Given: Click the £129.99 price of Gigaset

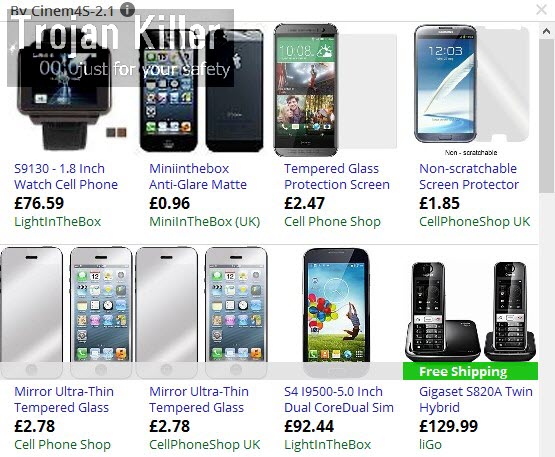Looking at the screenshot, I should 448,426.
